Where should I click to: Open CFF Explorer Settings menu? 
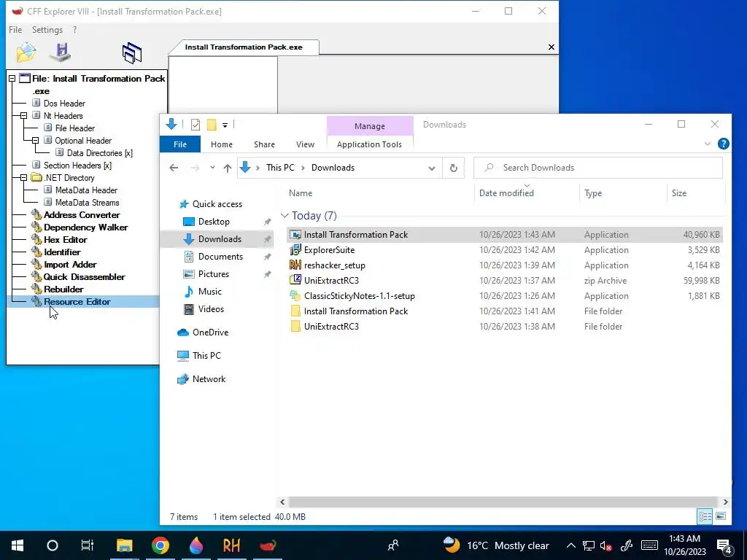click(47, 29)
